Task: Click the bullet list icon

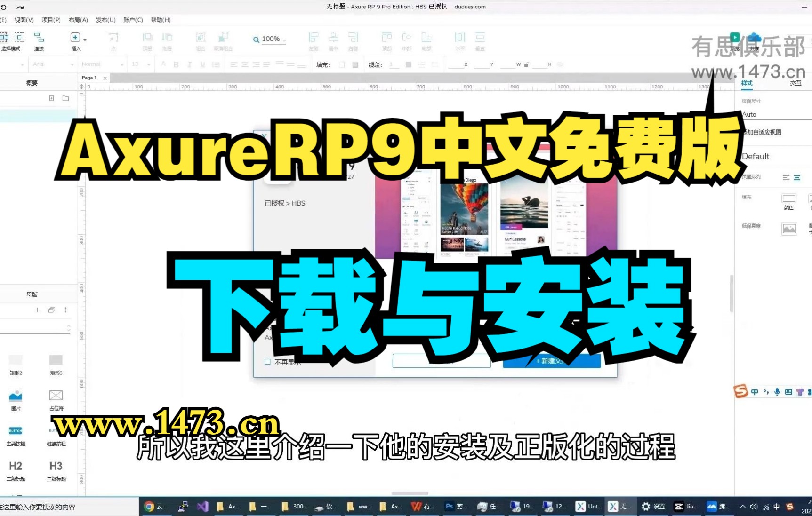Action: point(216,64)
